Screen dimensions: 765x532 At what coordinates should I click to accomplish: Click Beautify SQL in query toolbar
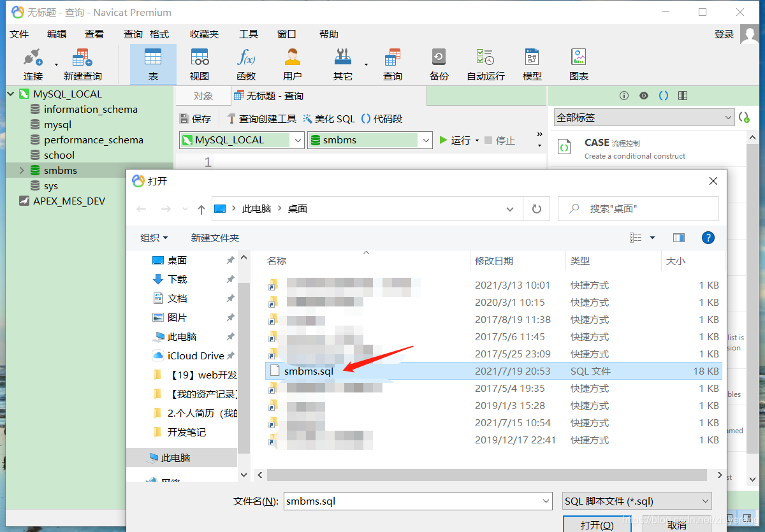pos(328,119)
